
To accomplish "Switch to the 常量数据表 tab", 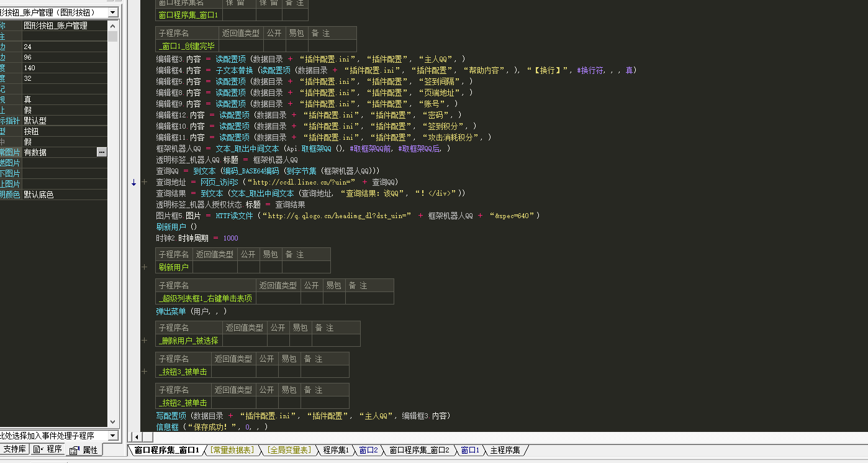I will click(232, 450).
